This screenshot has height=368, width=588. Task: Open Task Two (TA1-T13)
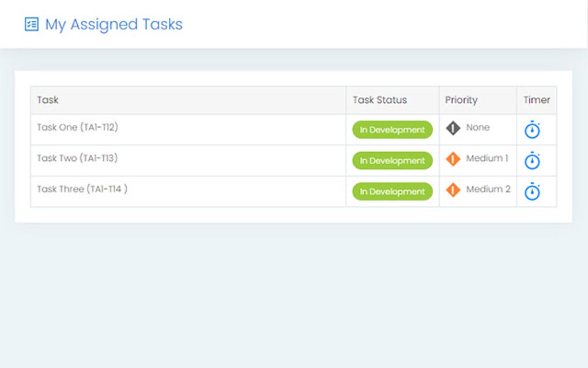coord(77,158)
